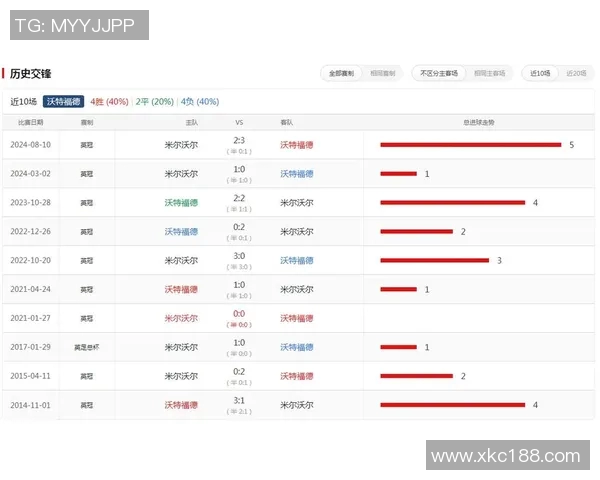Open home team 米尔沃尔 in 2015-04-11 row
Viewport: 600px width, 480px height.
(181, 376)
